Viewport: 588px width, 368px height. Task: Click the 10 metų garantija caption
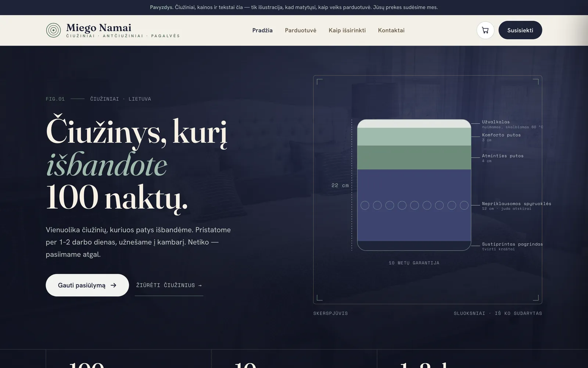point(414,263)
